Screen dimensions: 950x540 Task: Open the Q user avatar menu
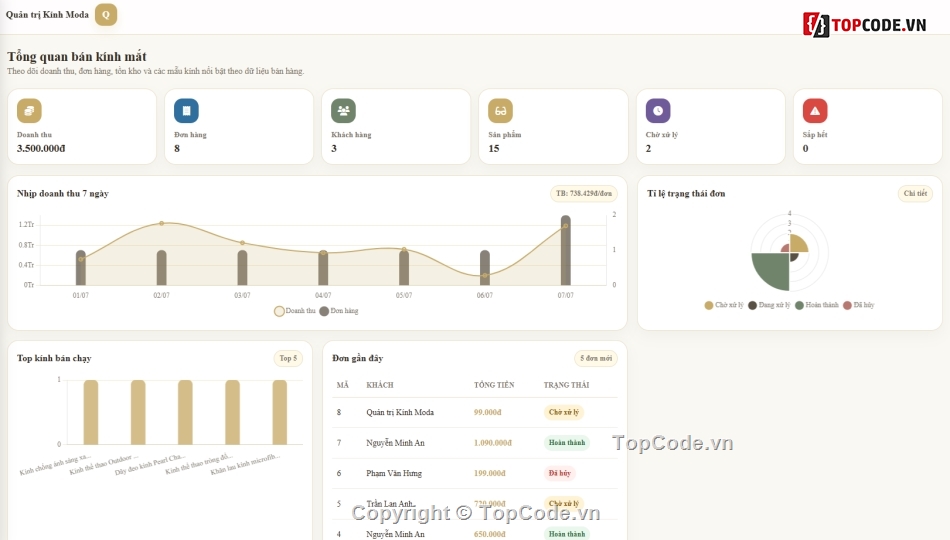coord(106,15)
